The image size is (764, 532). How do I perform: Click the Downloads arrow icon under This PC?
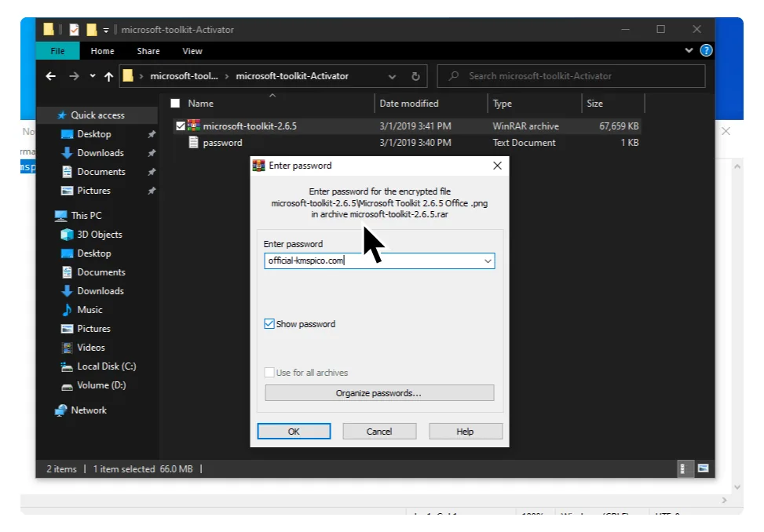(x=68, y=291)
